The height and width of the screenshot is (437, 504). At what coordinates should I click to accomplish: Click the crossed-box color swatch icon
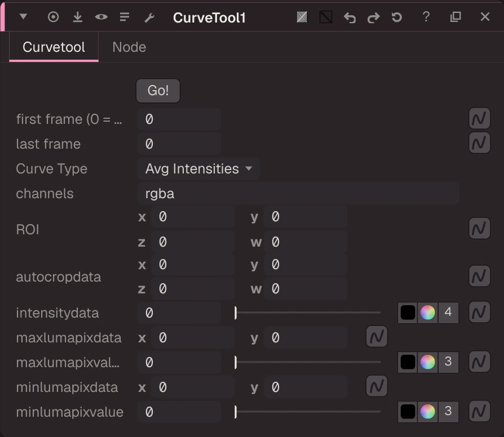302,17
